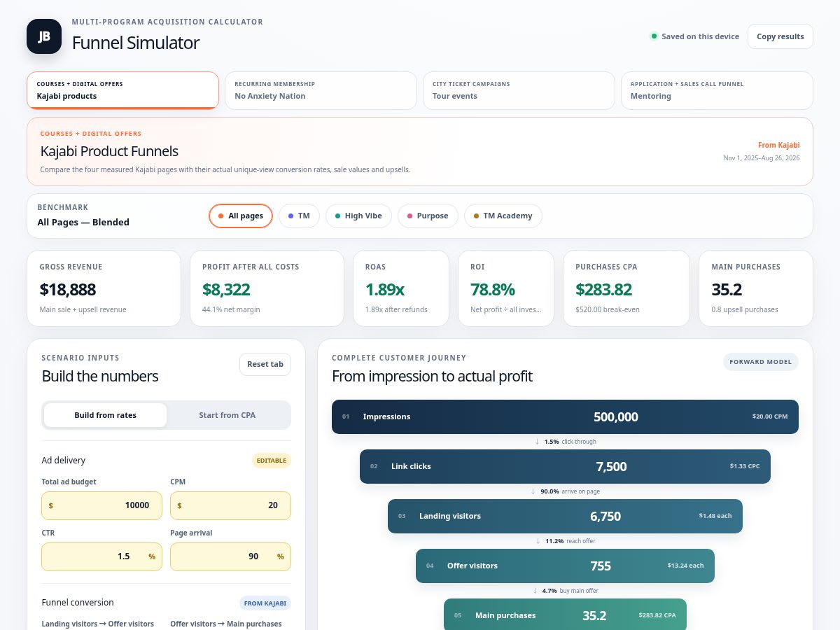
Task: Select the Kajabi products tab
Action: coord(123,90)
